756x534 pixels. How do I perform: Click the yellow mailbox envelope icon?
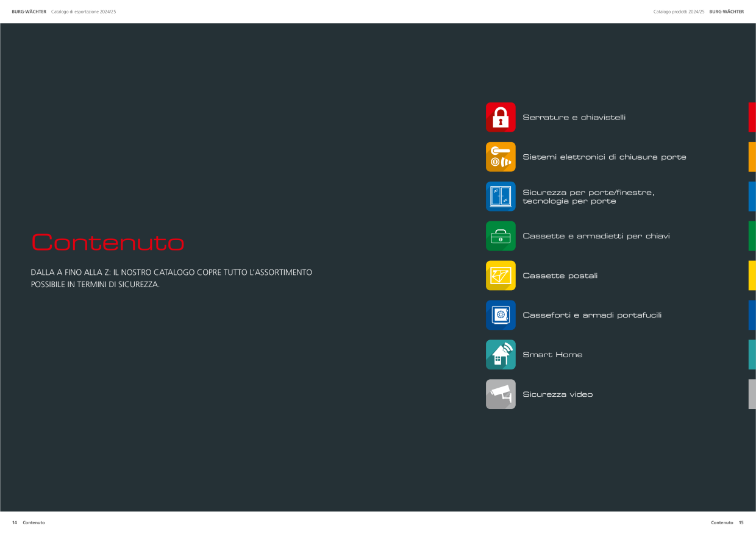coord(501,276)
